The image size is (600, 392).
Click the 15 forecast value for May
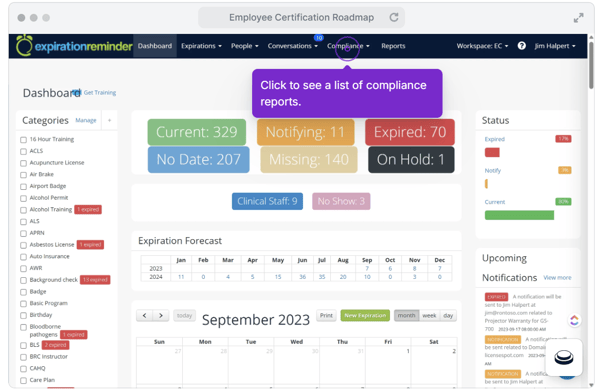(x=278, y=277)
